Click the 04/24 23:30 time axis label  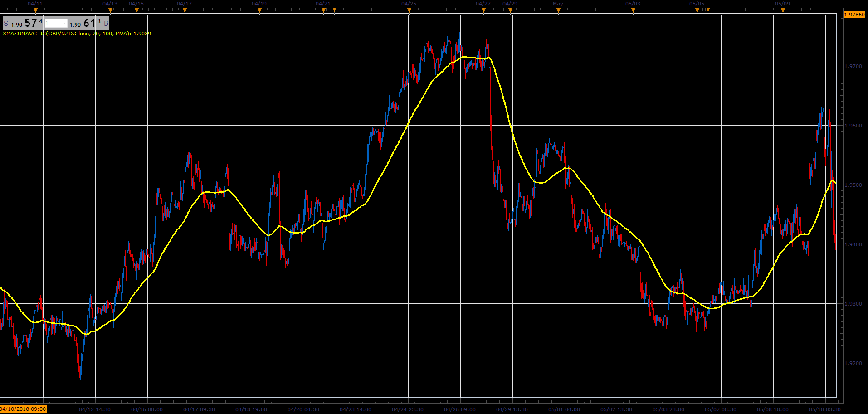[x=408, y=409]
